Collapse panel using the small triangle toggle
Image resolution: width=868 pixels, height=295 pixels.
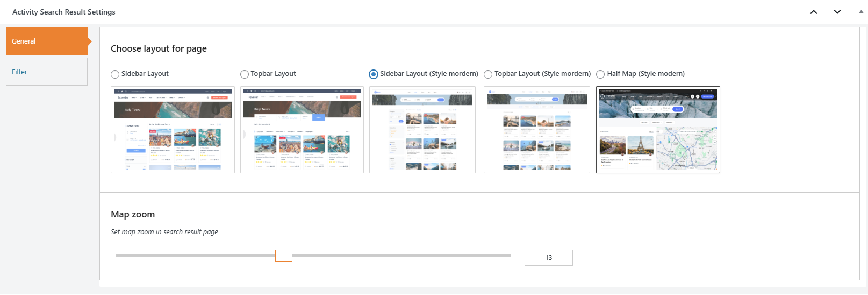pyautogui.click(x=861, y=11)
